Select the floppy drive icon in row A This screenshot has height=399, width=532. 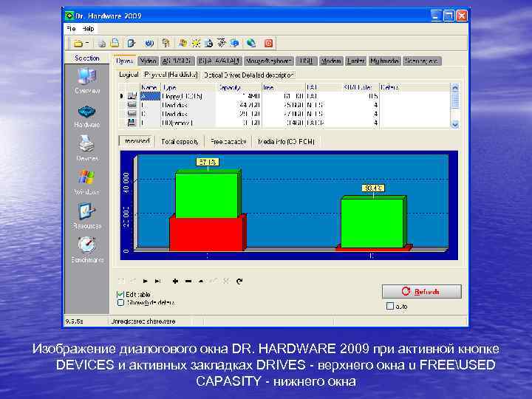click(132, 96)
